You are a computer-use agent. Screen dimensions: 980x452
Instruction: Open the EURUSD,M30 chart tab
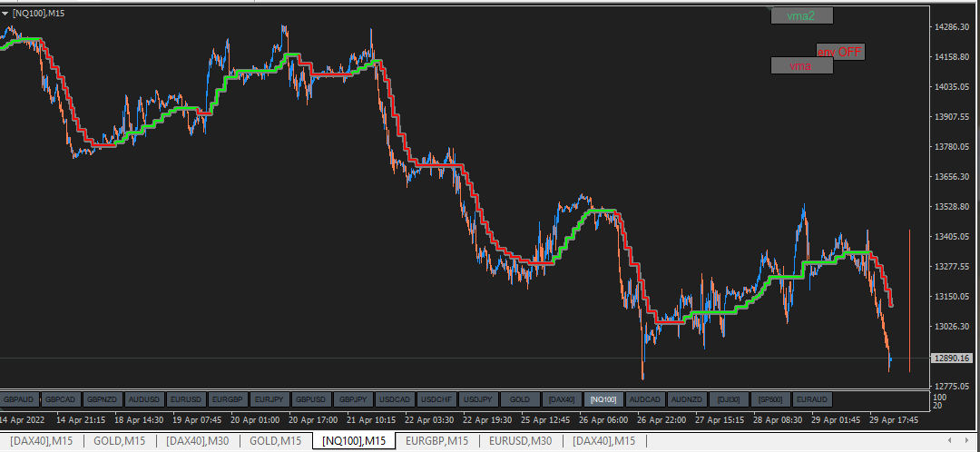(x=521, y=441)
